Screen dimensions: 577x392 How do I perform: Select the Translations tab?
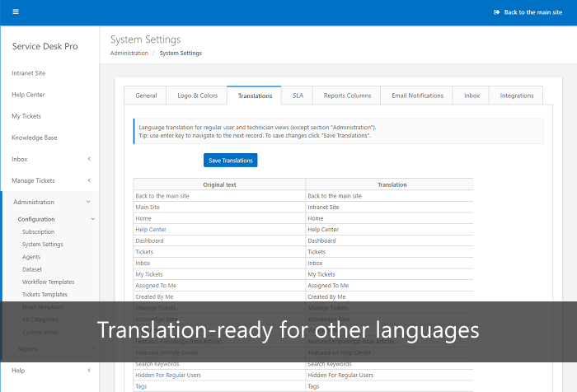255,96
